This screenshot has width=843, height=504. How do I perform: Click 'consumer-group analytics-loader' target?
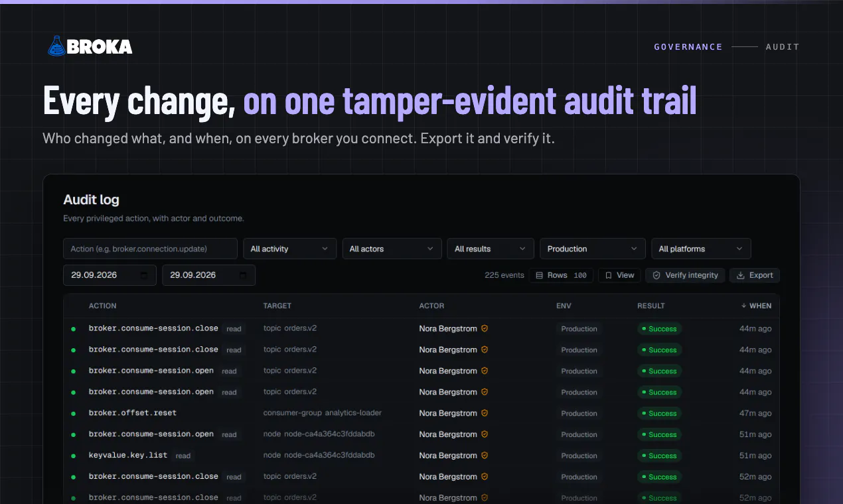pyautogui.click(x=323, y=413)
